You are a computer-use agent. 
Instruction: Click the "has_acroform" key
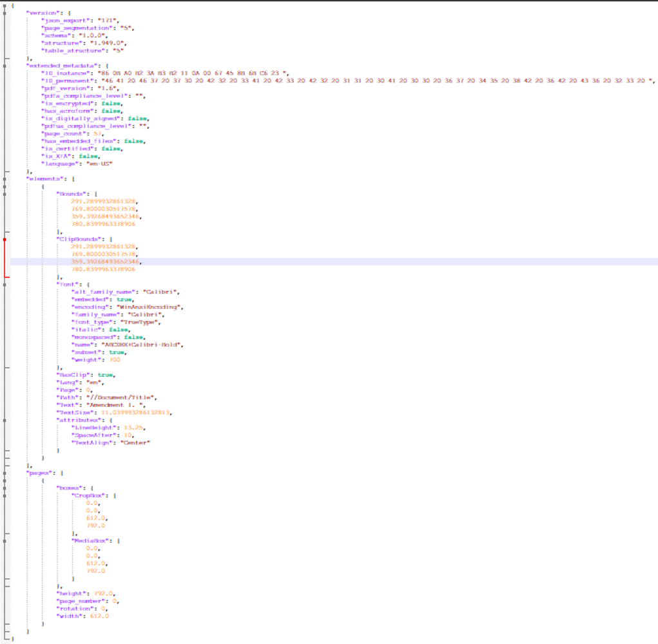pyautogui.click(x=69, y=111)
